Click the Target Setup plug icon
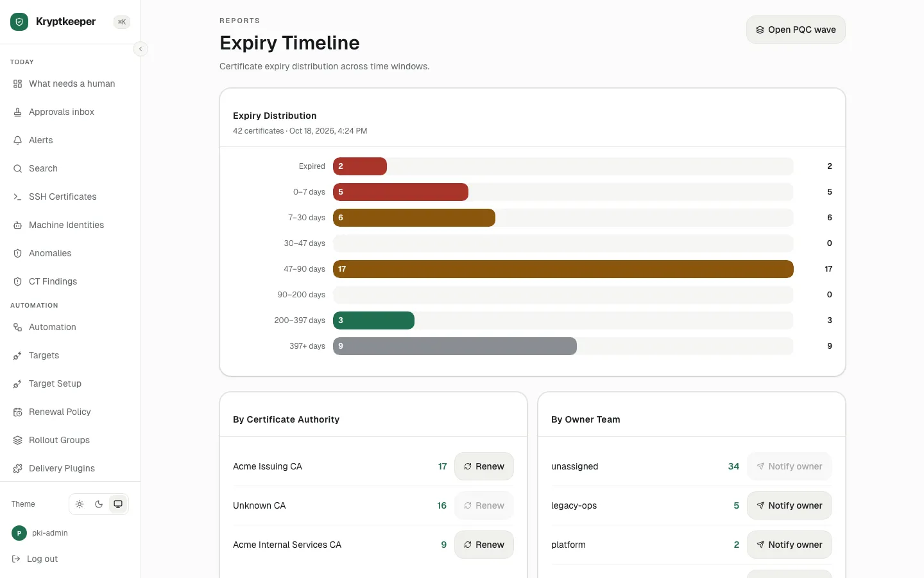Viewport: 924px width, 578px height. click(18, 384)
